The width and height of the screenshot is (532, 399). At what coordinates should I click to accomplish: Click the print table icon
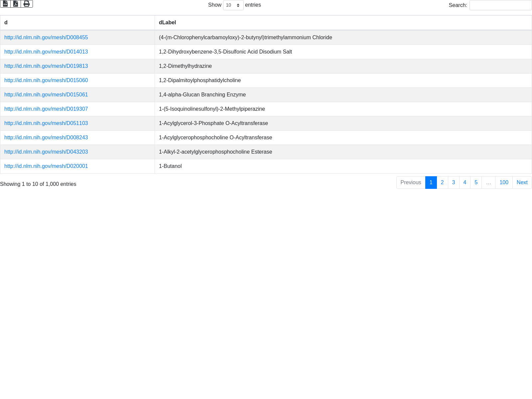tap(27, 4)
